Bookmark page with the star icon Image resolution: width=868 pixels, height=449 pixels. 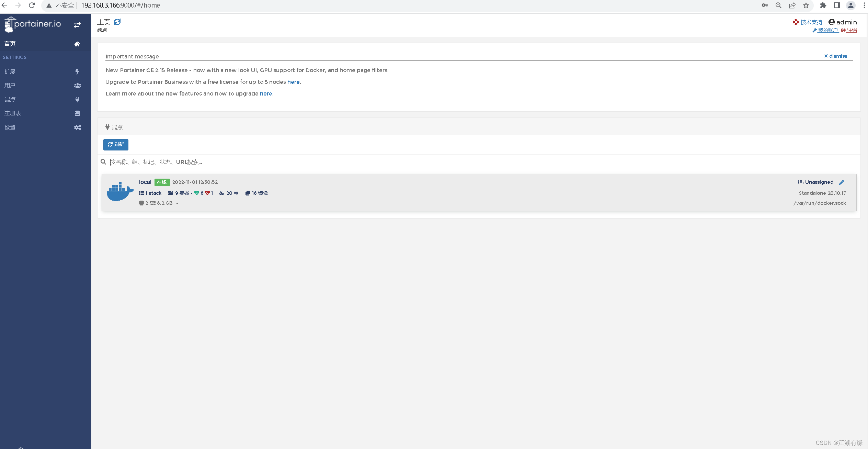point(806,5)
